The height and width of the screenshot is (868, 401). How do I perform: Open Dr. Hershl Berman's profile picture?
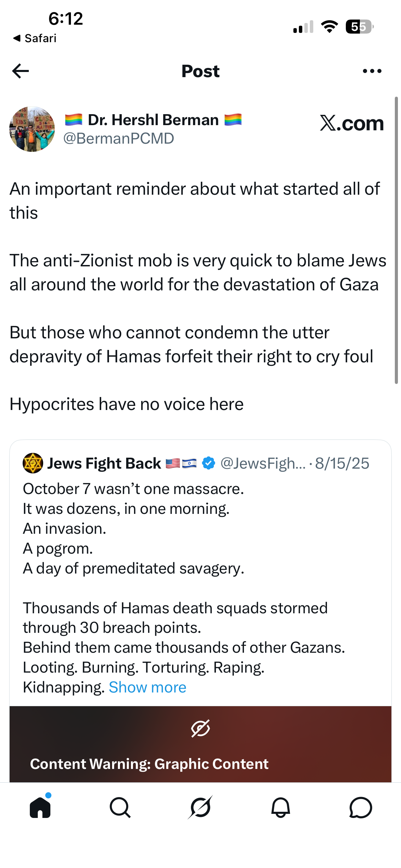32,129
